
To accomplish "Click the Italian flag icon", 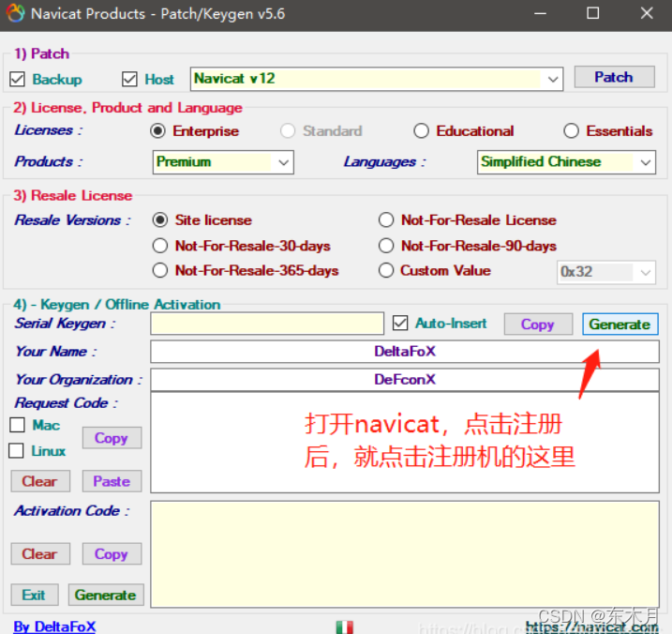I will pos(345,627).
